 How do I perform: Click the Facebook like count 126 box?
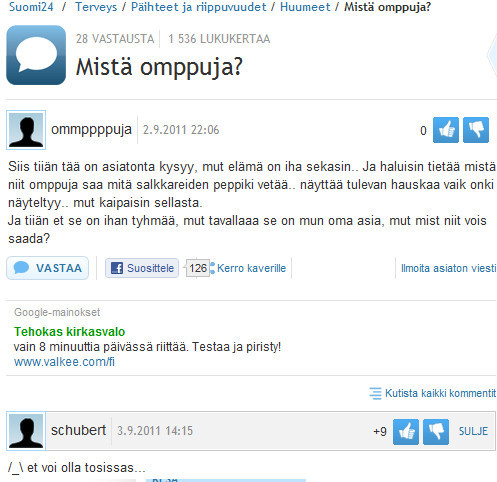coord(198,268)
